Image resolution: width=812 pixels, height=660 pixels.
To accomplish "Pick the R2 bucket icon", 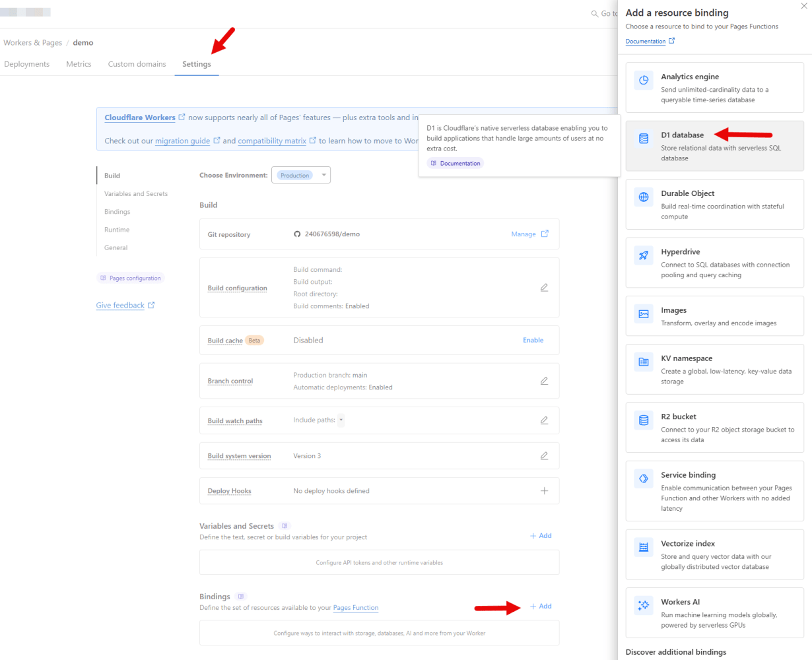I will [x=644, y=420].
